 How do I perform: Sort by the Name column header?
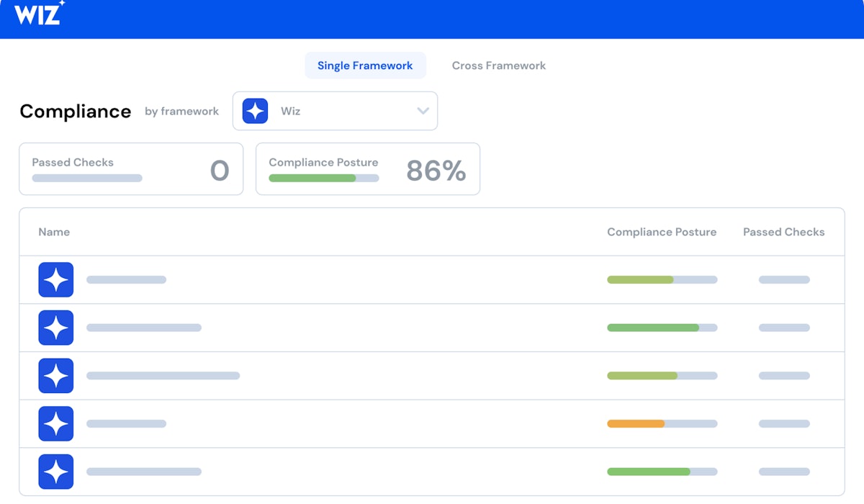[x=54, y=232]
